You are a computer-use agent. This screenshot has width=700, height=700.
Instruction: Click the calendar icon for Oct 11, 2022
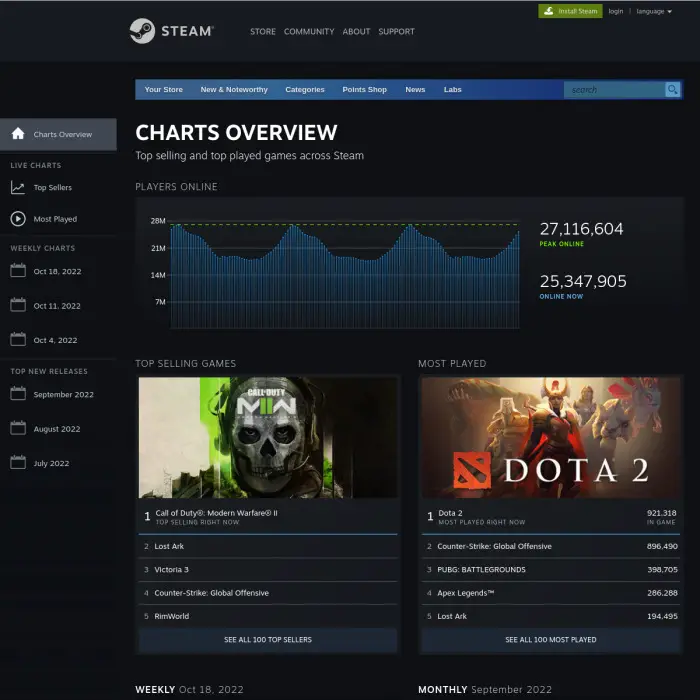point(18,305)
